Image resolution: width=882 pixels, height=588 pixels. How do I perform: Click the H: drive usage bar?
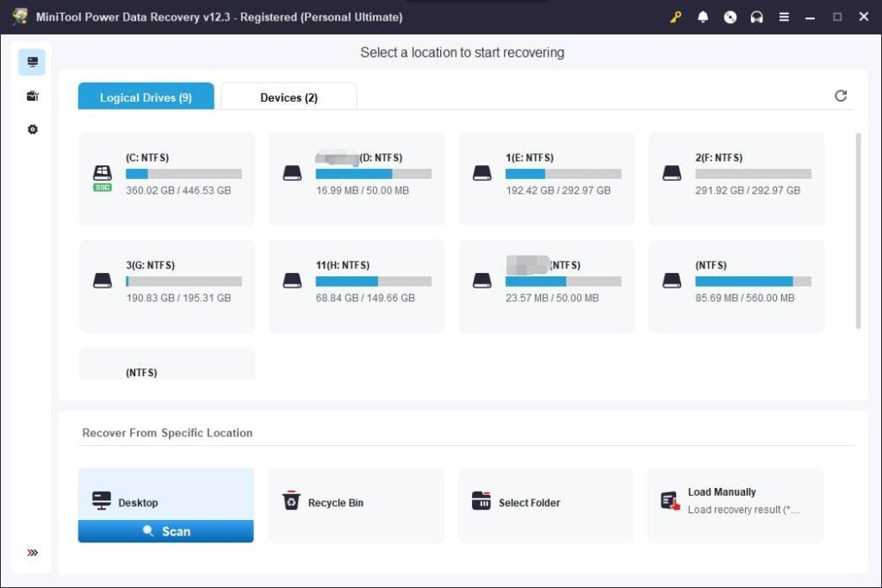tap(374, 281)
